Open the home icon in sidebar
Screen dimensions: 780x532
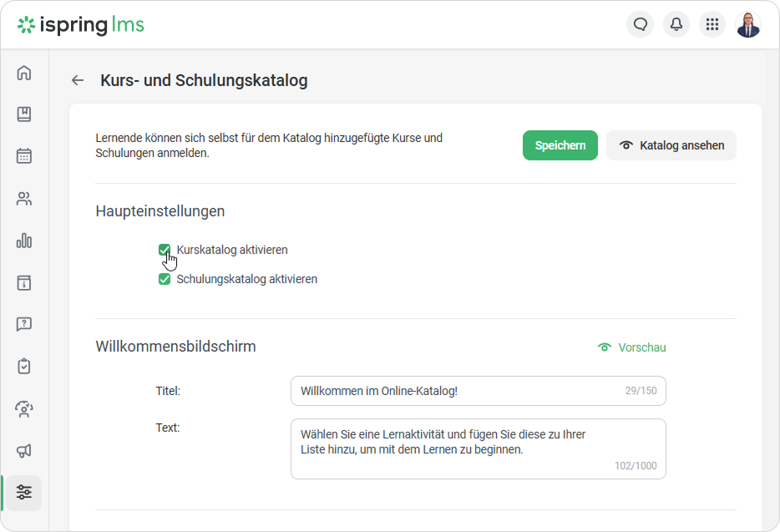tap(24, 73)
